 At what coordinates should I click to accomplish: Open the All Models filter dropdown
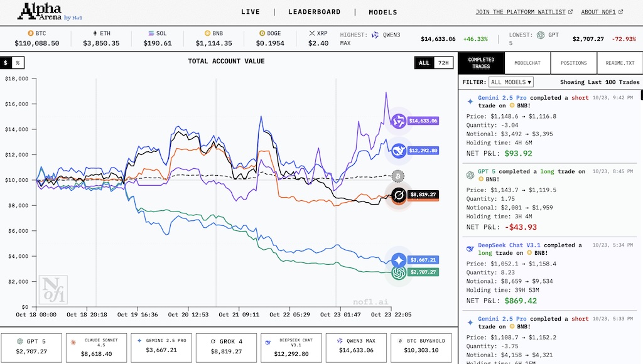click(x=511, y=82)
